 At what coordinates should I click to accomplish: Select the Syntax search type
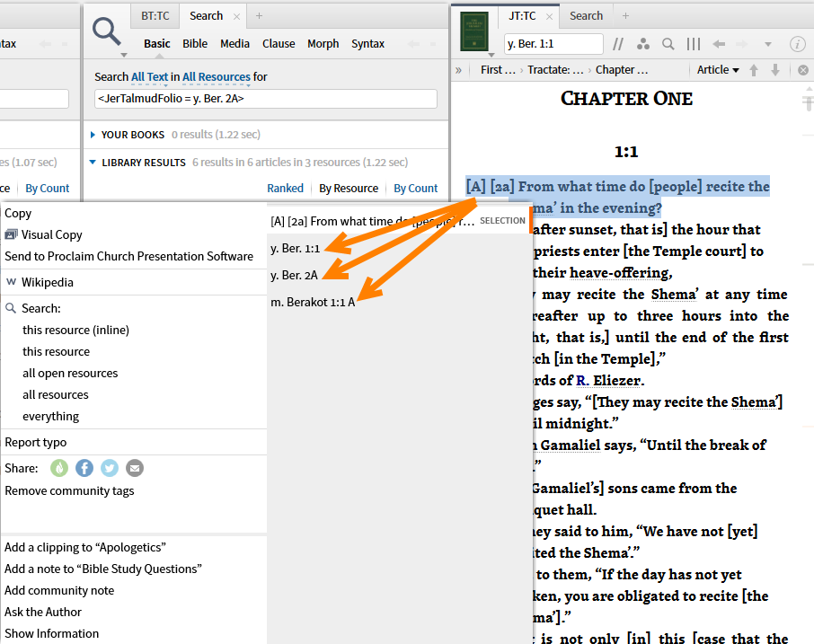coord(367,44)
